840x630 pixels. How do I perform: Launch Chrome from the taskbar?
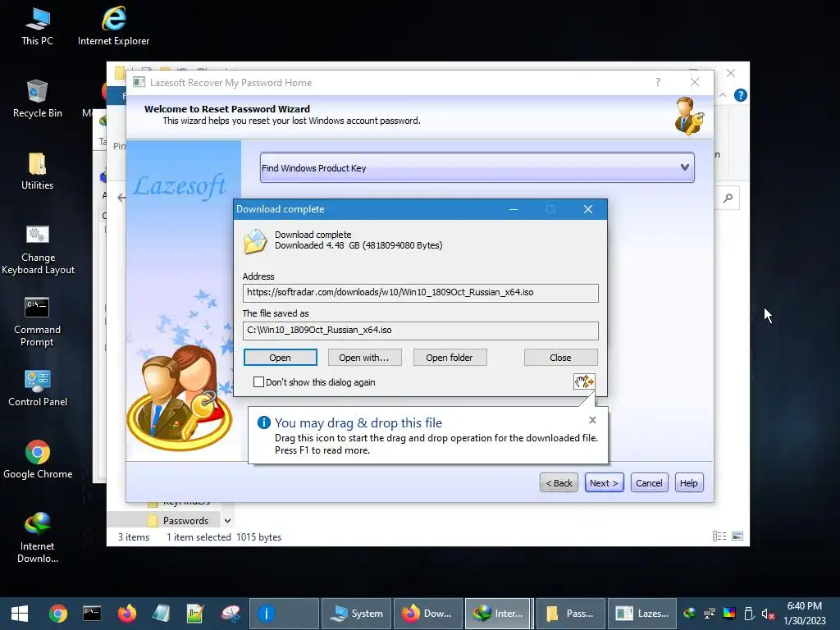click(x=58, y=614)
